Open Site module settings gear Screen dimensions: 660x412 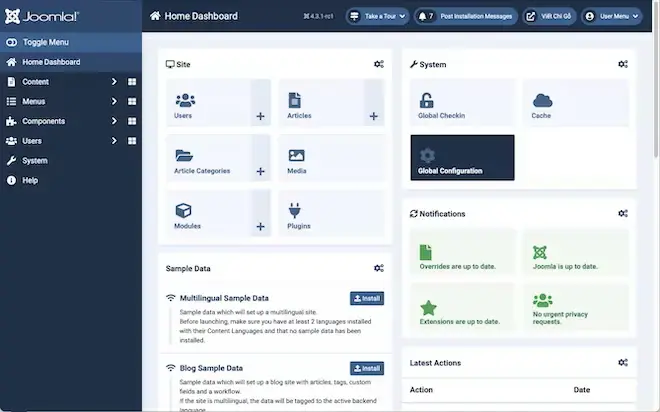click(x=378, y=64)
